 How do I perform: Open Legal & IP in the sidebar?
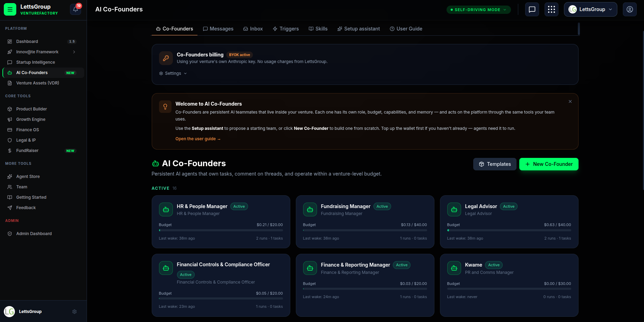tap(43, 140)
